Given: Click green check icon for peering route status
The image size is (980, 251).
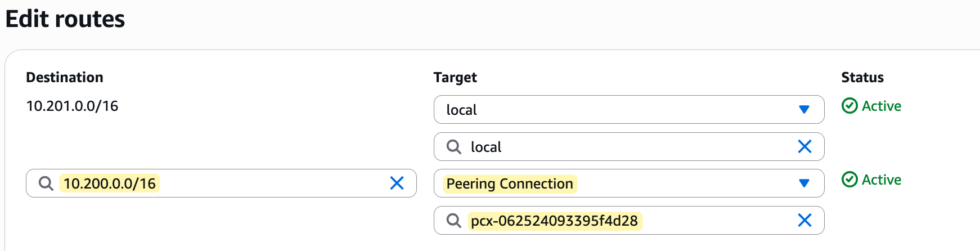Looking at the screenshot, I should [849, 180].
